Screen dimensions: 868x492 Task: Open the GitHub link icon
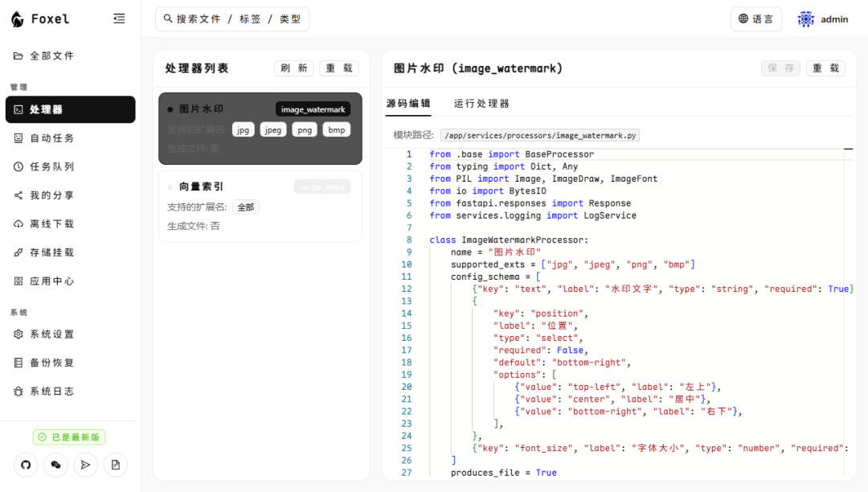(x=26, y=465)
